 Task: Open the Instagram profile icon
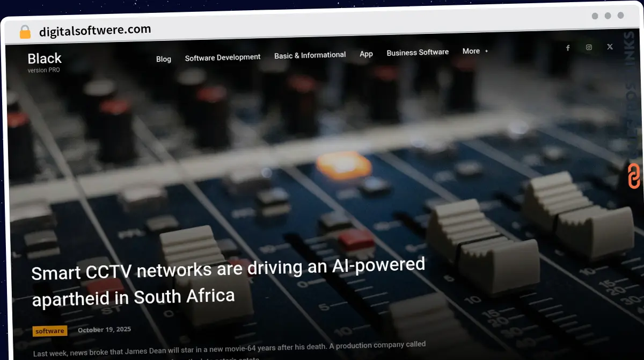[x=589, y=47]
